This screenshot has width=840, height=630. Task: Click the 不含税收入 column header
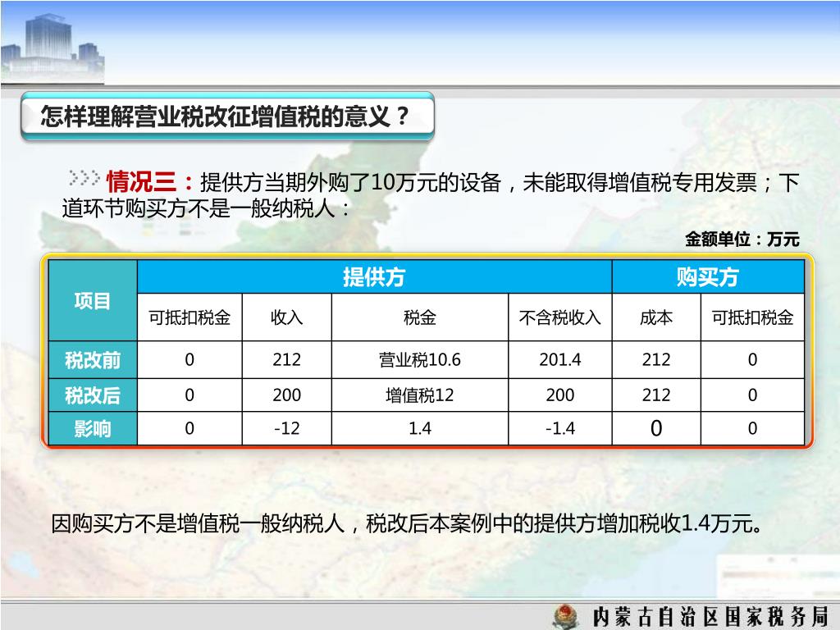tap(559, 317)
